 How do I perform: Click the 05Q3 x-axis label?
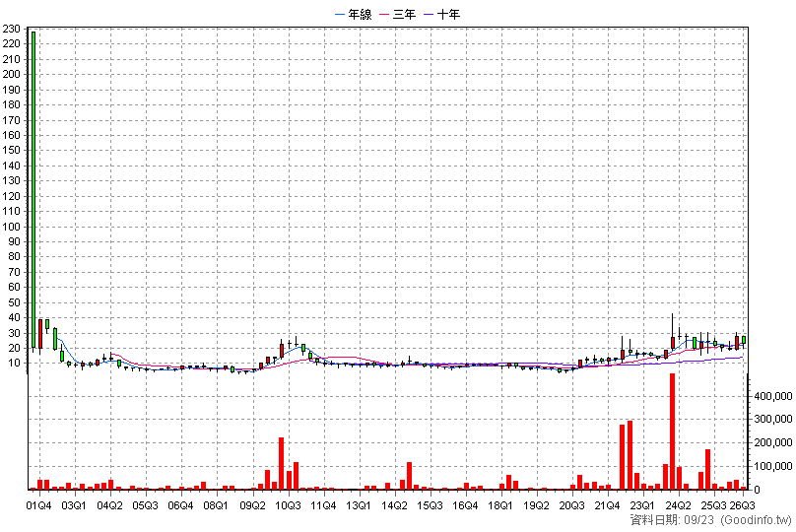pos(145,505)
